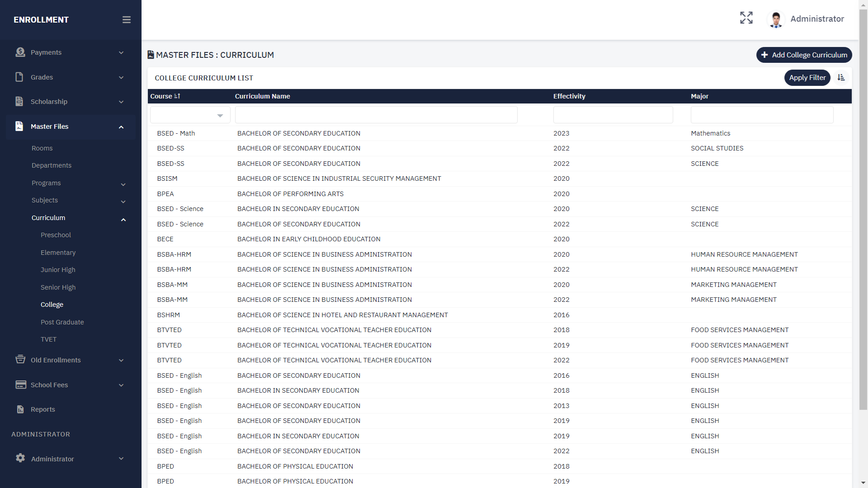Click the Payments sidebar icon
The height and width of the screenshot is (488, 868).
pos(20,52)
